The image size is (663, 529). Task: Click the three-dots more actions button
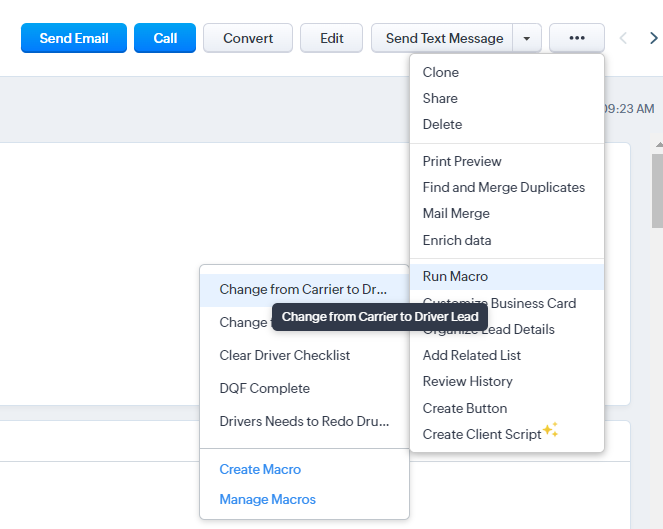click(576, 38)
